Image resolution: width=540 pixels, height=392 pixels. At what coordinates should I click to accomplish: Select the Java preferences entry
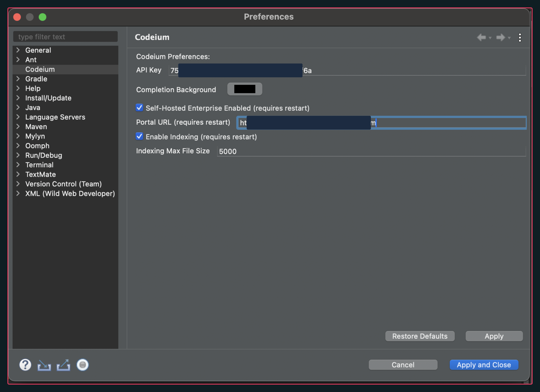tap(33, 108)
